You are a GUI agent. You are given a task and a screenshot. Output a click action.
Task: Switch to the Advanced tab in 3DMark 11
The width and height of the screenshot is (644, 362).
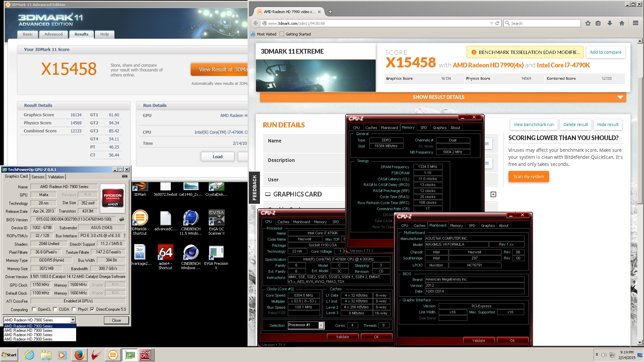tap(53, 34)
